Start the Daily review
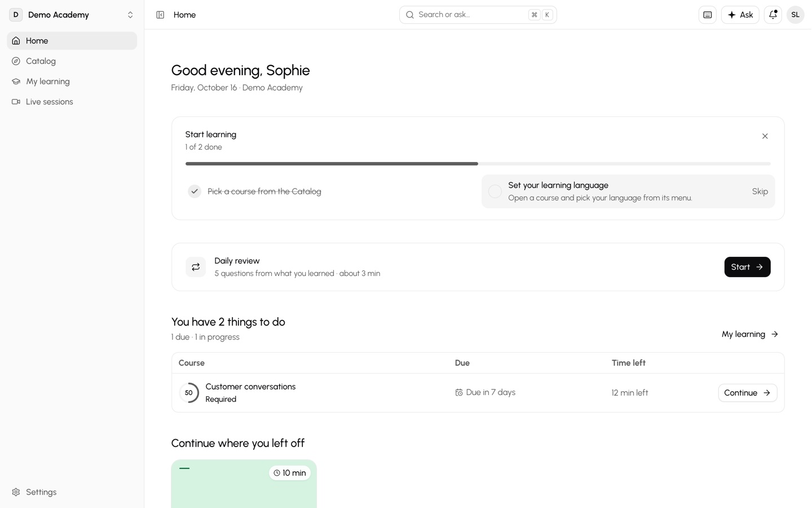812x508 pixels. click(747, 267)
